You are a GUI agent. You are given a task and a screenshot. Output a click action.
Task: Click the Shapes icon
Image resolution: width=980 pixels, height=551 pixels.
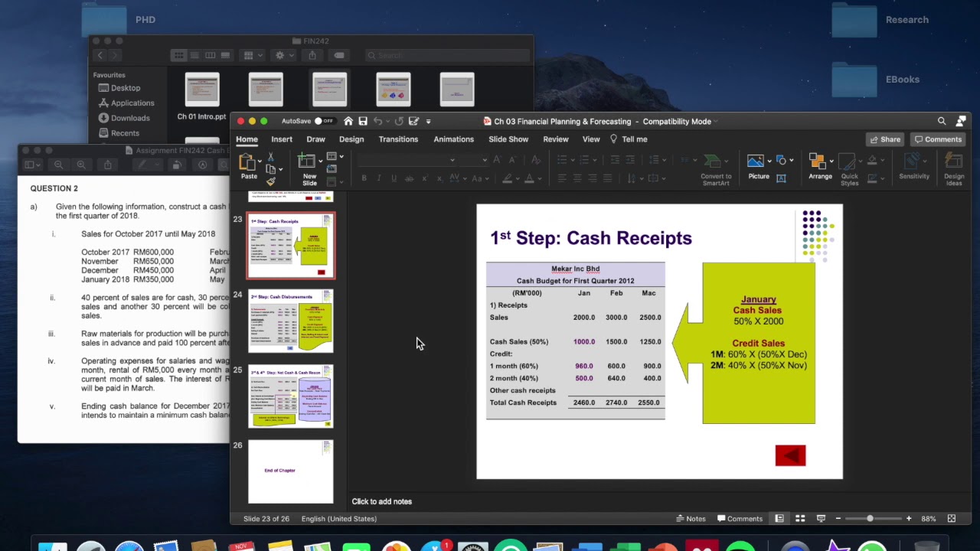(x=781, y=160)
